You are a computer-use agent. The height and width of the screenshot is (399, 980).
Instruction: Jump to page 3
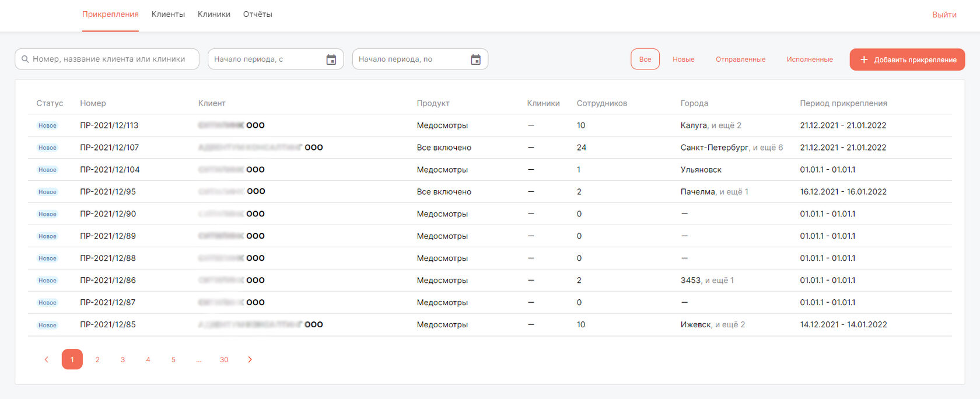click(123, 359)
